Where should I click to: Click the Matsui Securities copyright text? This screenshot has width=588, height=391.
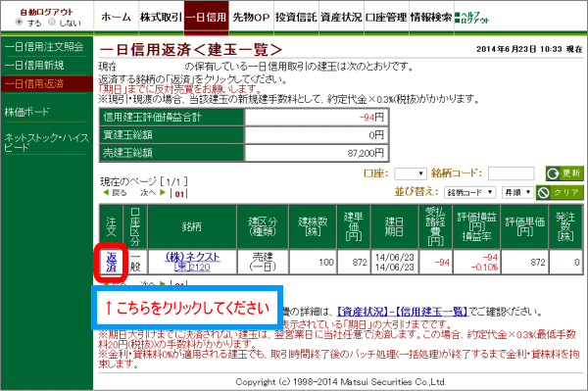coord(341,382)
